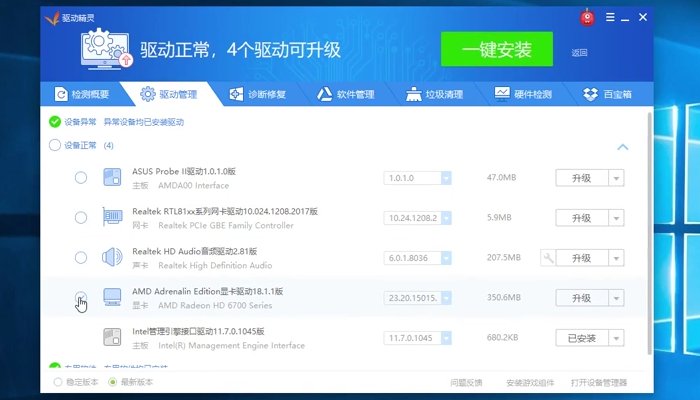The image size is (700, 400).
Task: Open wrench repair tool for Realtek audio
Action: (548, 258)
